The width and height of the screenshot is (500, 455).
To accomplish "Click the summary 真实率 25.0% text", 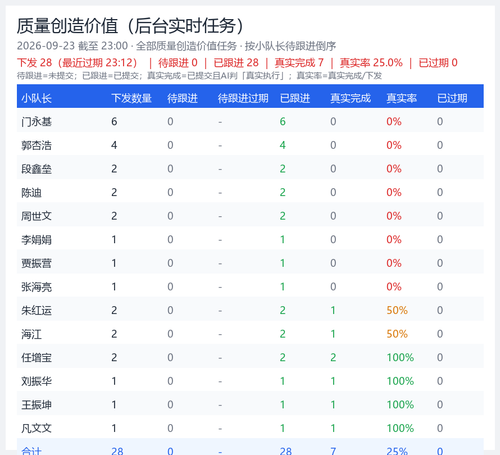I will (371, 63).
